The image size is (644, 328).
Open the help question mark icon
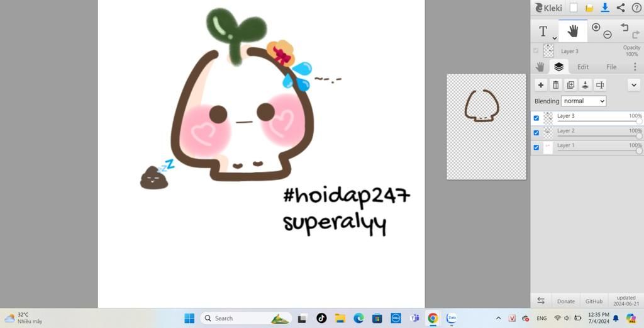[636, 8]
